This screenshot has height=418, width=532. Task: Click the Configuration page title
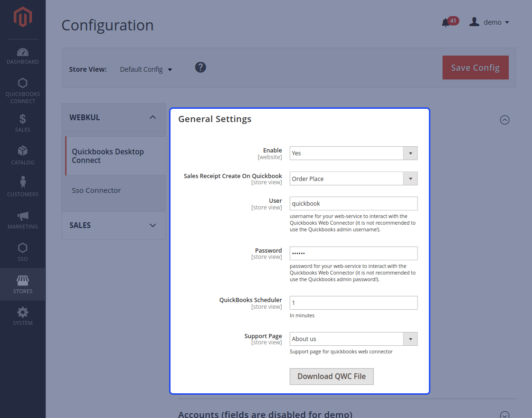[107, 25]
